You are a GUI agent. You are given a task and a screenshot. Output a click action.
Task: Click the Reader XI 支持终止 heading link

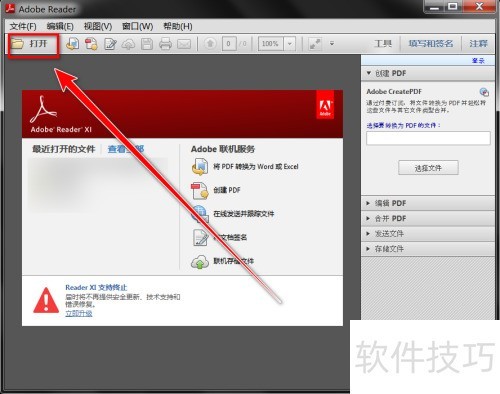(x=96, y=287)
